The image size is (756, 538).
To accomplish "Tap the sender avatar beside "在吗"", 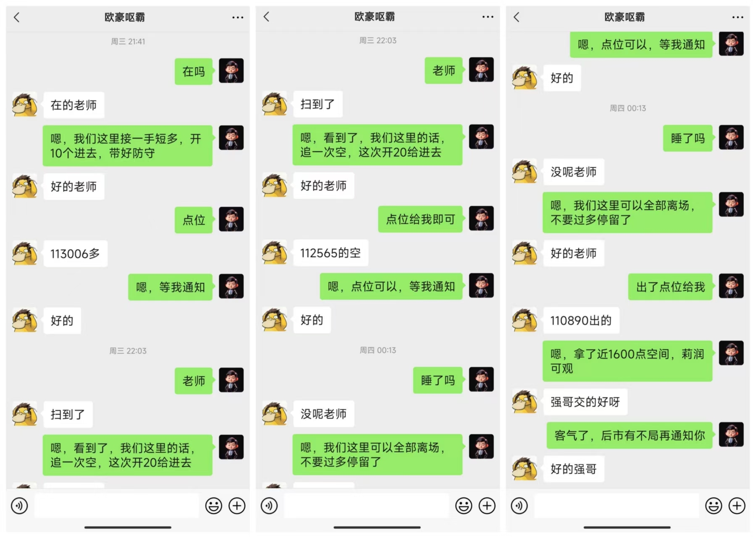I will coord(231,71).
